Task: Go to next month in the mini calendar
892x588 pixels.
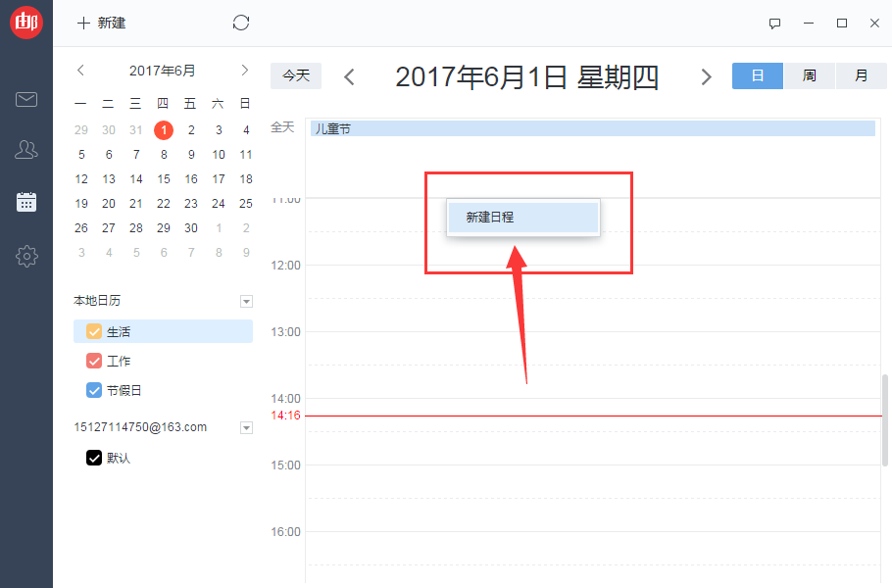Action: 243,70
